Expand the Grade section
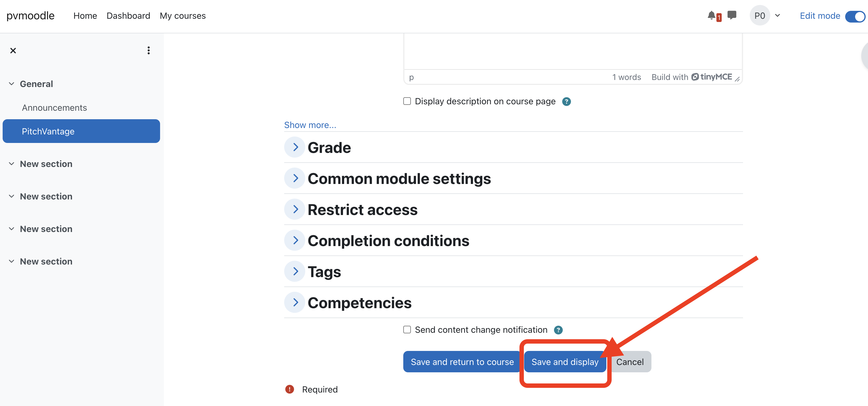Image resolution: width=868 pixels, height=406 pixels. (x=295, y=147)
